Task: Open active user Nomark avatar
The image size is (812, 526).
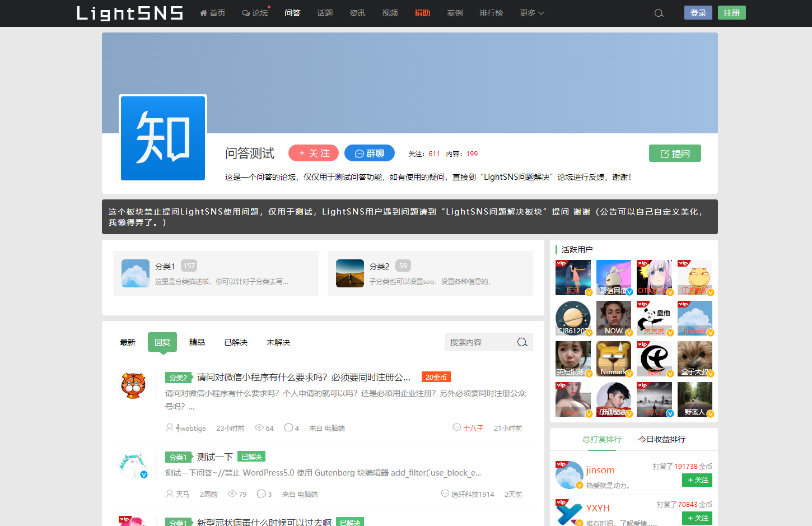Action: (x=614, y=359)
